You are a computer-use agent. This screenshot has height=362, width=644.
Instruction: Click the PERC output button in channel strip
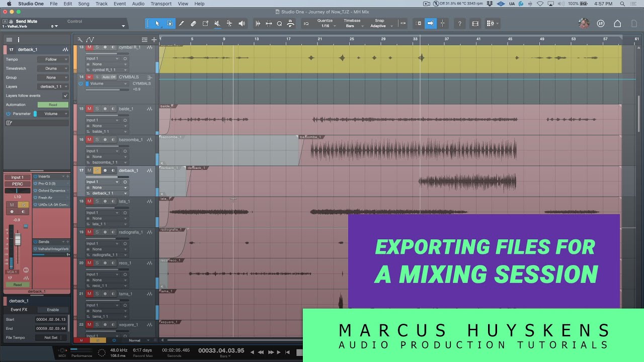coord(18,184)
